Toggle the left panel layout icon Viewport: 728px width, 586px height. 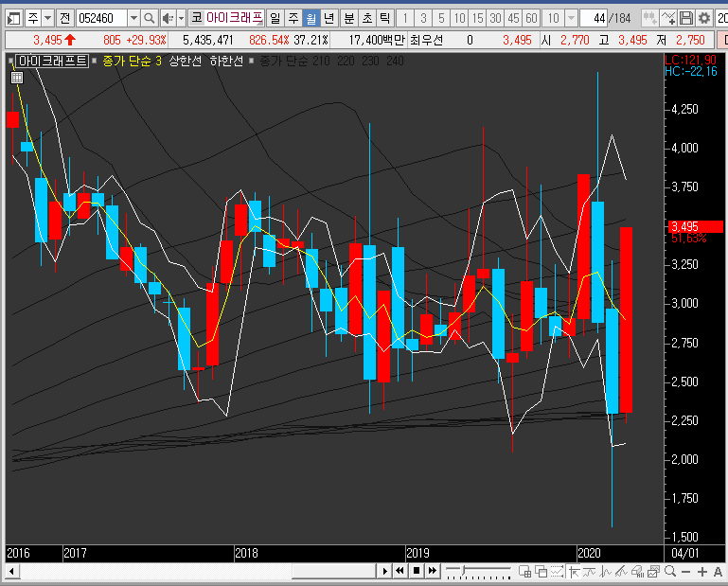[x=14, y=19]
